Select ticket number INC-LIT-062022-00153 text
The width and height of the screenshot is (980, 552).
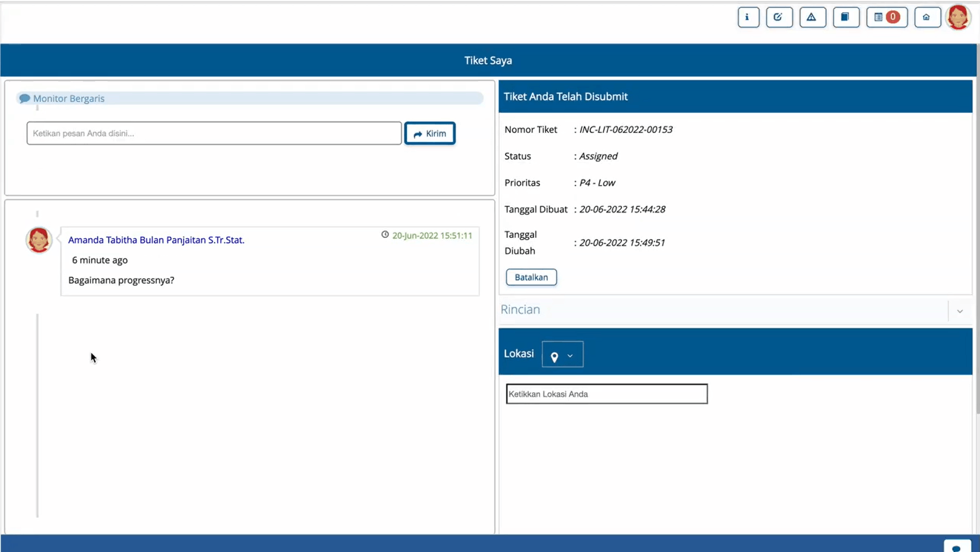(x=626, y=130)
